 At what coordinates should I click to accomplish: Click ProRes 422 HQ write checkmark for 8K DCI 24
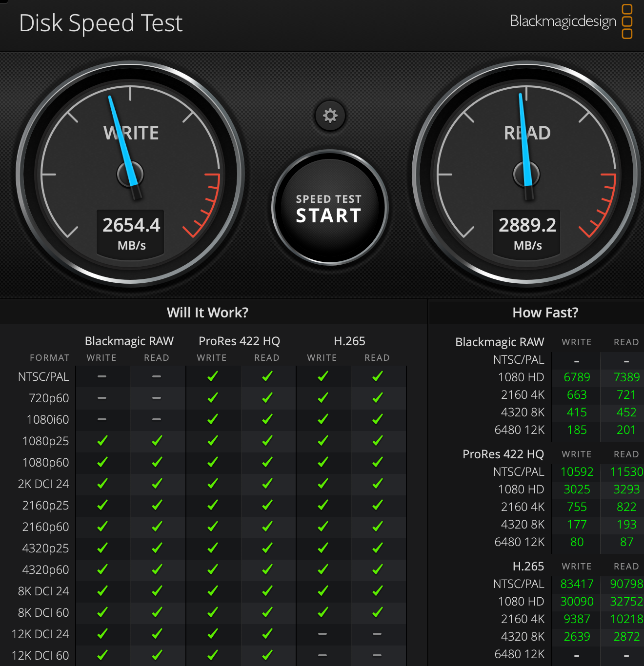click(212, 591)
